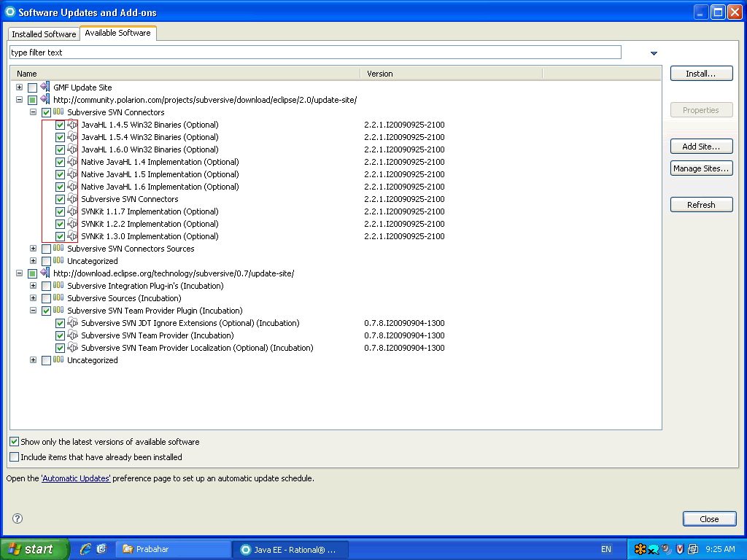Select the Available Software tab
Viewport: 747px width, 560px height.
pyautogui.click(x=117, y=33)
